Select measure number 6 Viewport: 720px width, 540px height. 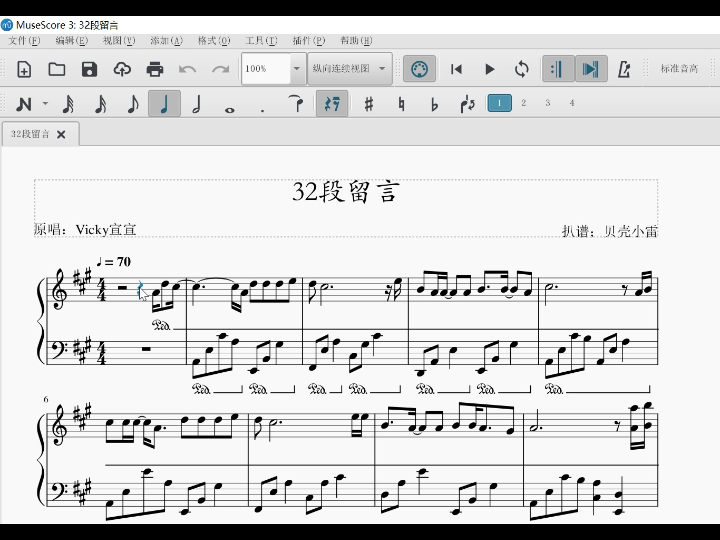46,399
